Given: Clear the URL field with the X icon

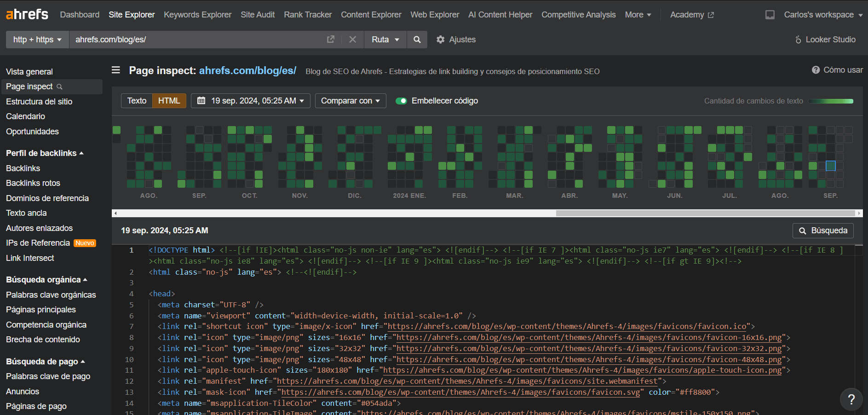Looking at the screenshot, I should pyautogui.click(x=353, y=40).
